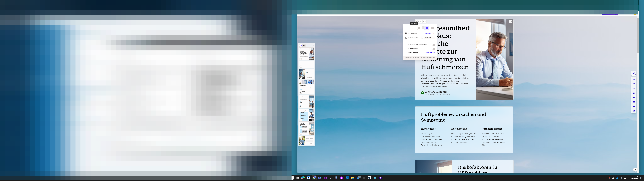Select the top image layout option
The height and width of the screenshot is (181, 644).
tap(414, 28)
